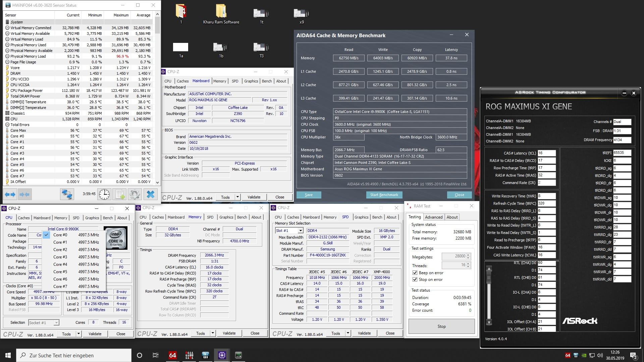Click HWiNFO blue X close-sensors icon

click(151, 194)
